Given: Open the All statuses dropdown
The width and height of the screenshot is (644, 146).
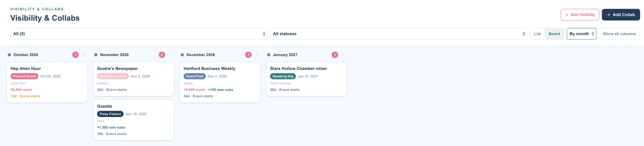Looking at the screenshot, I should (x=399, y=34).
